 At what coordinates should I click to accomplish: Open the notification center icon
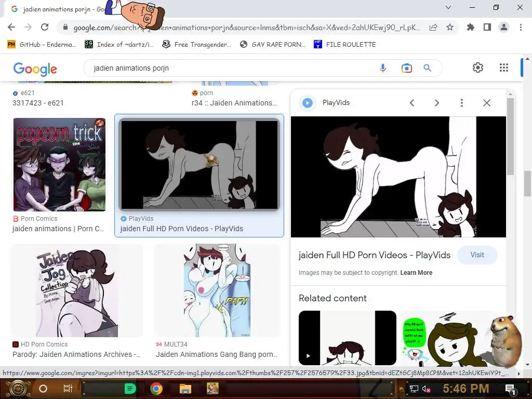(x=511, y=389)
